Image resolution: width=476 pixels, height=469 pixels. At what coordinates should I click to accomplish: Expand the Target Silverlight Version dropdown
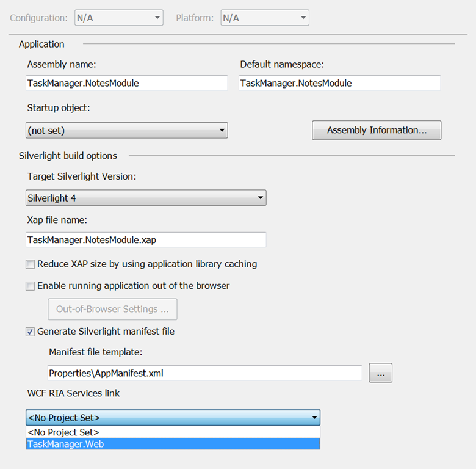[146, 198]
